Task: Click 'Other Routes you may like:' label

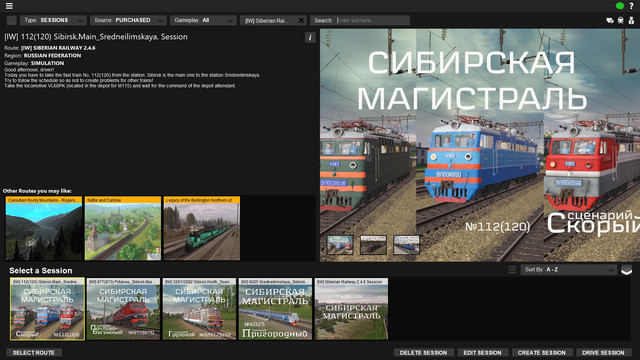Action: click(37, 191)
